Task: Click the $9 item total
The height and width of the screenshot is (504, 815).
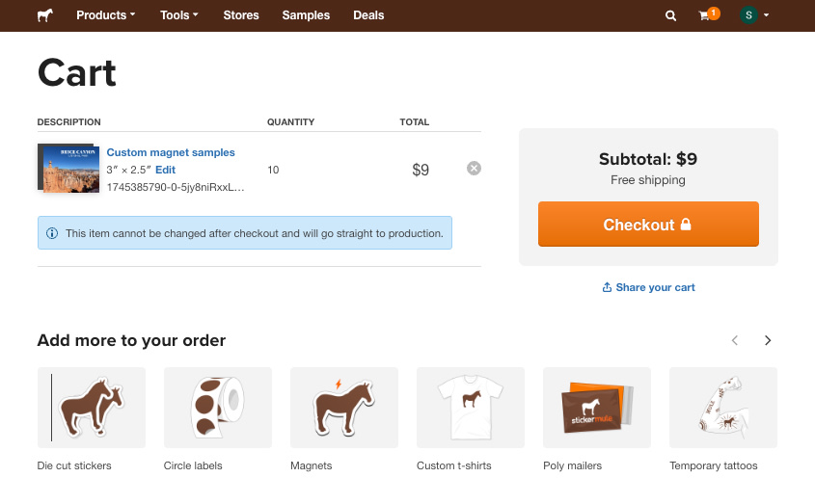Action: point(421,170)
